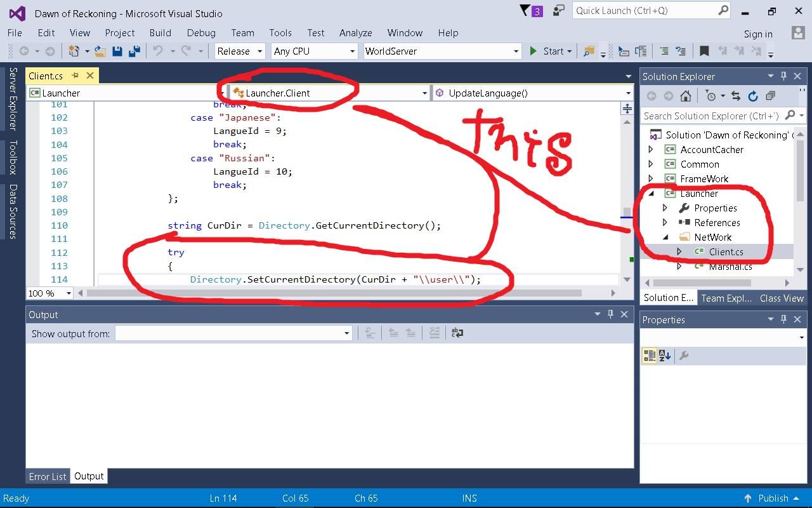The height and width of the screenshot is (508, 812).
Task: Expand the AccountCacher project node
Action: tap(651, 149)
